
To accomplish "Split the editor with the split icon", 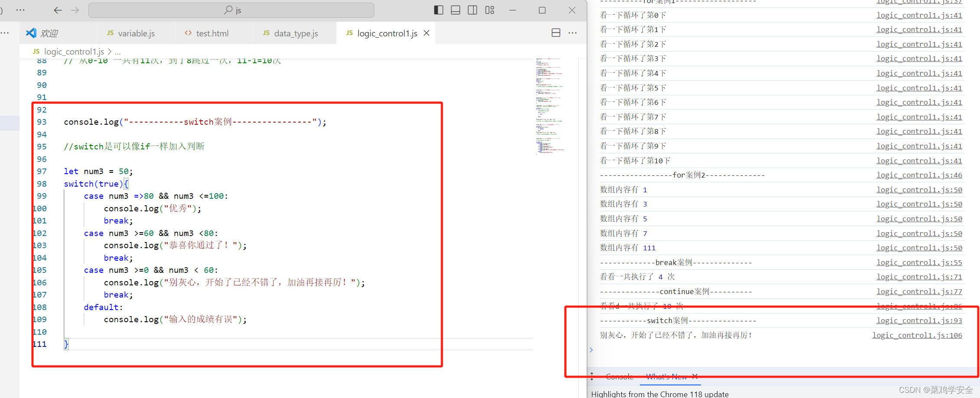I will pos(556,33).
